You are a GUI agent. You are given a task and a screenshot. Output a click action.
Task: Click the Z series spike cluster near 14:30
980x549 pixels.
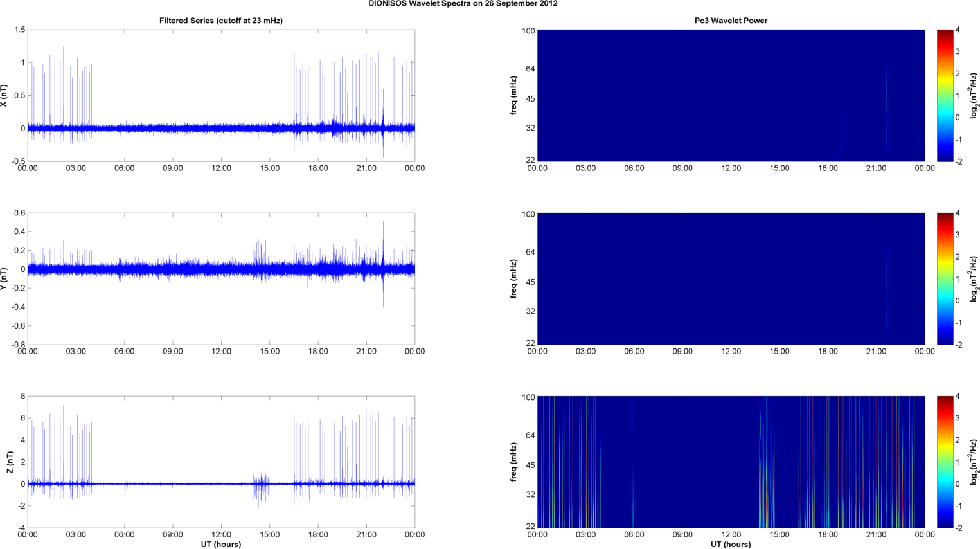click(x=262, y=486)
